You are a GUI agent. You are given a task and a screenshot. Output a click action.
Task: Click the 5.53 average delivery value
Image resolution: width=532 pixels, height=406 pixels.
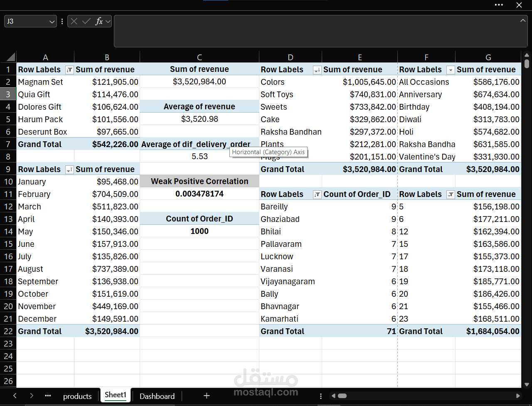(x=199, y=156)
